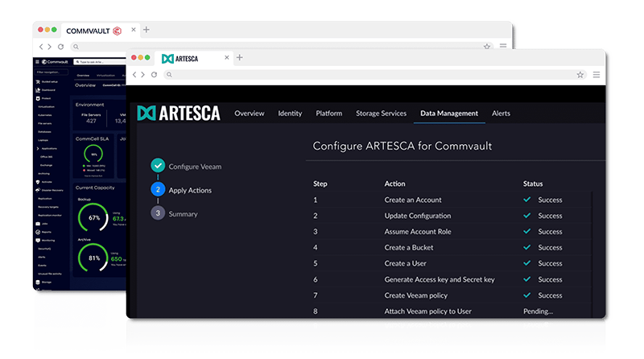This screenshot has height=359, width=644.
Task: Click 'Configure ARTESCA for Commvault' heading
Action: [402, 146]
